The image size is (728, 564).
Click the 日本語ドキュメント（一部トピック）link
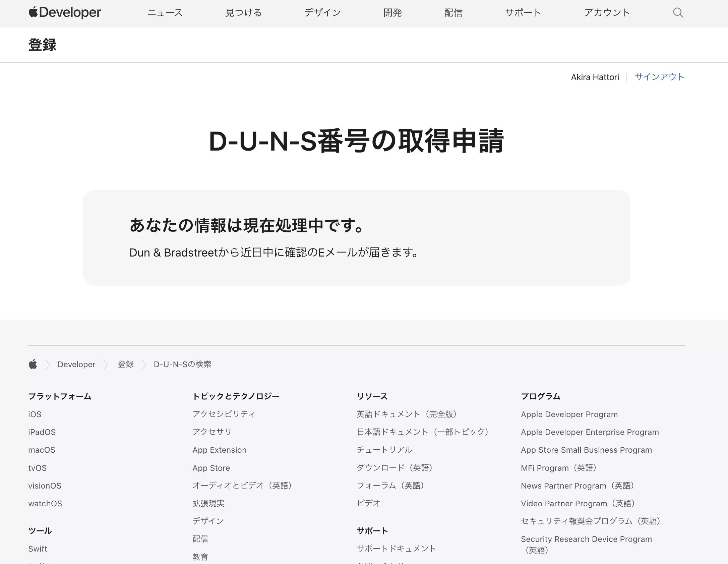pyautogui.click(x=423, y=432)
